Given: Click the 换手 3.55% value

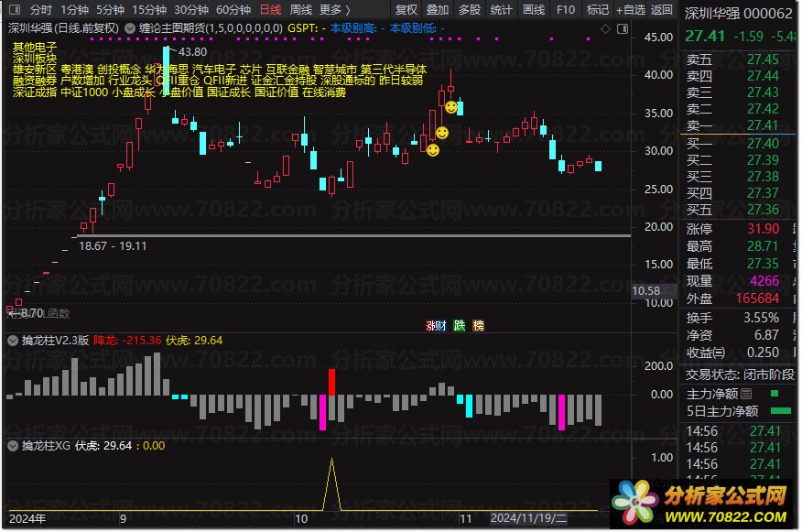Looking at the screenshot, I should (x=761, y=318).
